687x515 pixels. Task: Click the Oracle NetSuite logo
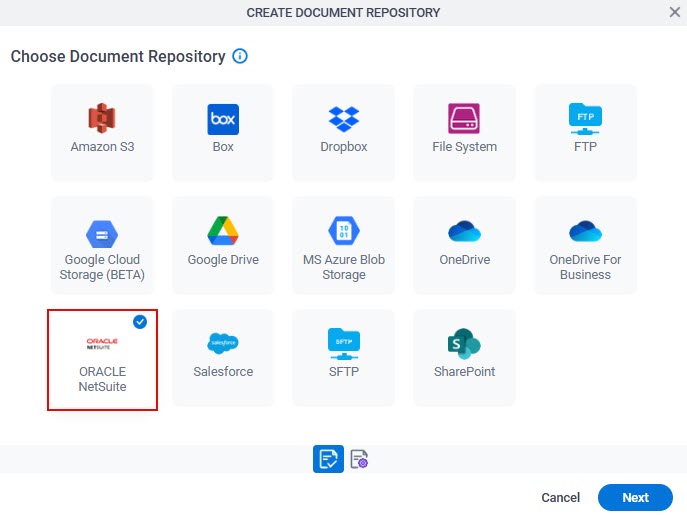(x=102, y=344)
